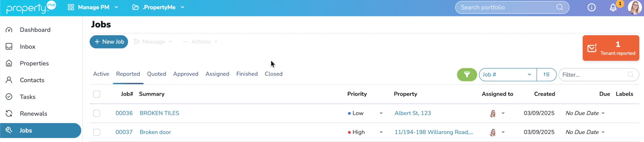Viewport: 644px width, 142px height.
Task: Click the Tenant reported orange tile
Action: point(610,48)
